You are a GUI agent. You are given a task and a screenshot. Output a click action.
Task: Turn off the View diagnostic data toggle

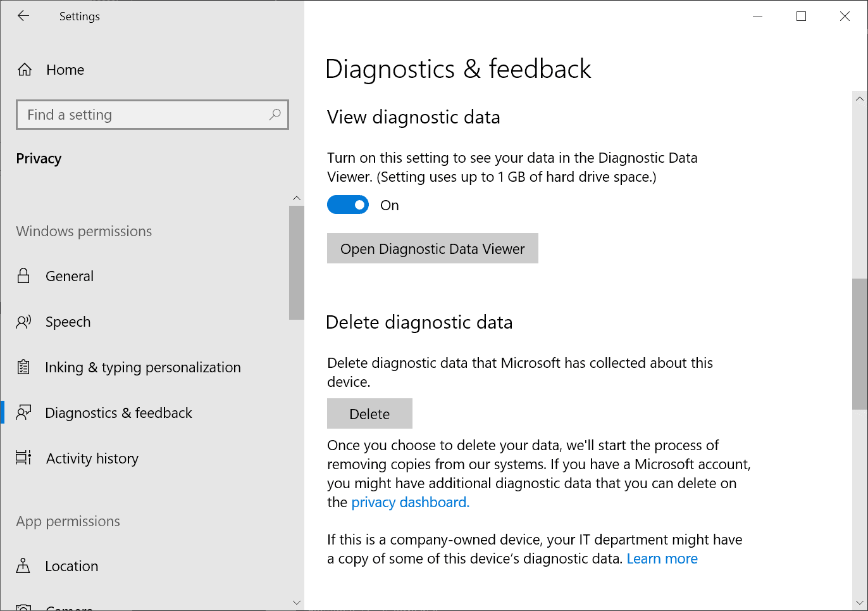(347, 205)
